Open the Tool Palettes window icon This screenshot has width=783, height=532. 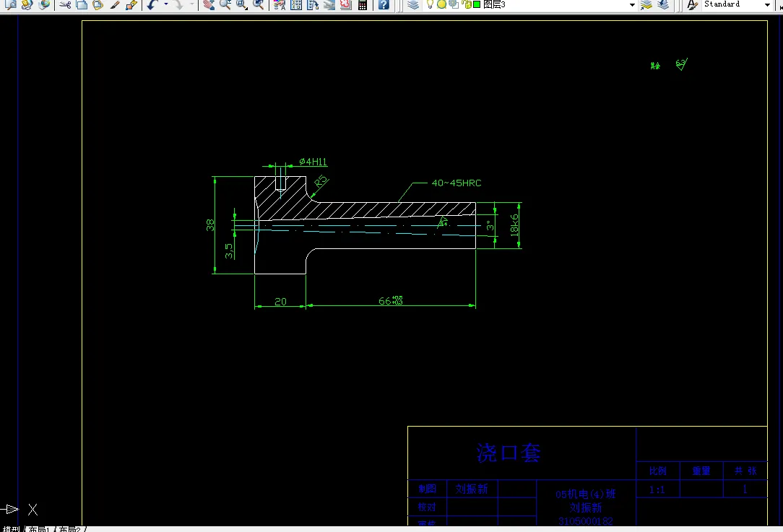click(313, 5)
